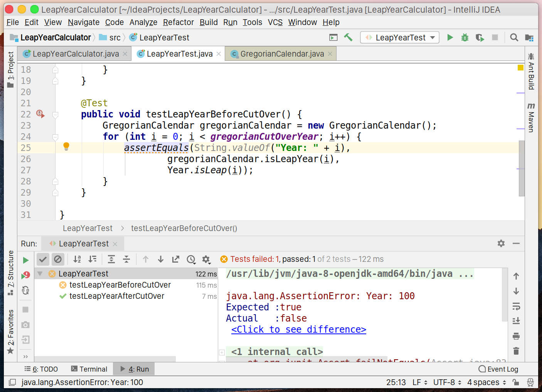The image size is (542, 392).
Task: Rerun the failed LeapYearTest tests
Action: click(x=26, y=275)
